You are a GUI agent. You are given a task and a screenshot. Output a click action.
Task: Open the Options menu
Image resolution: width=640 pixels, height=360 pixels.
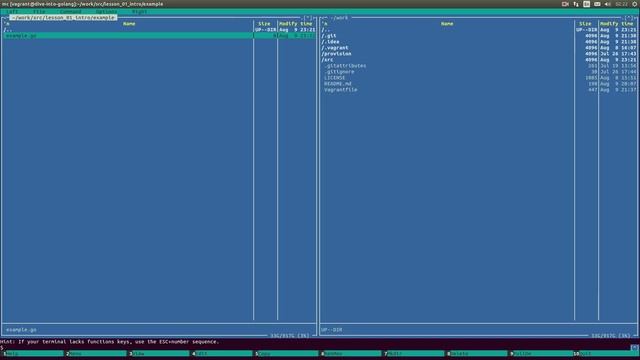[106, 12]
